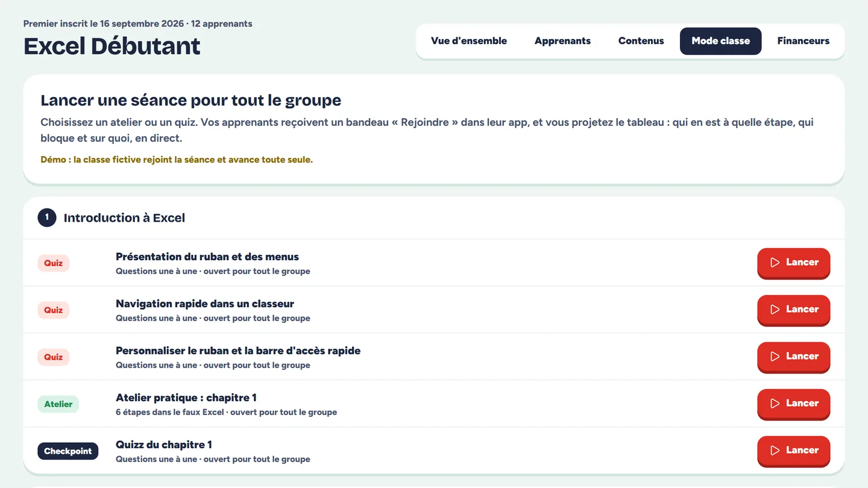Click the Démo classe fictive notice
The image size is (868, 488).
pyautogui.click(x=177, y=160)
